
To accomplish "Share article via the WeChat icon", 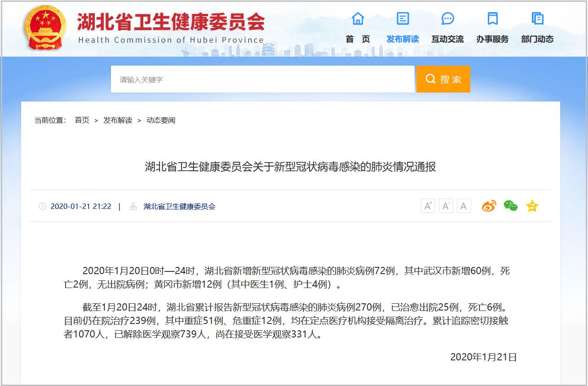I will [511, 206].
